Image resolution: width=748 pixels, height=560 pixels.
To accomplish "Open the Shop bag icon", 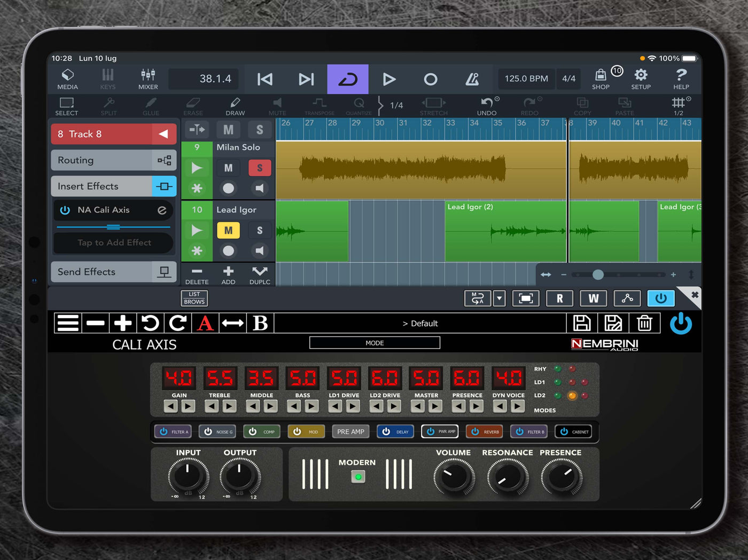I will tap(601, 78).
